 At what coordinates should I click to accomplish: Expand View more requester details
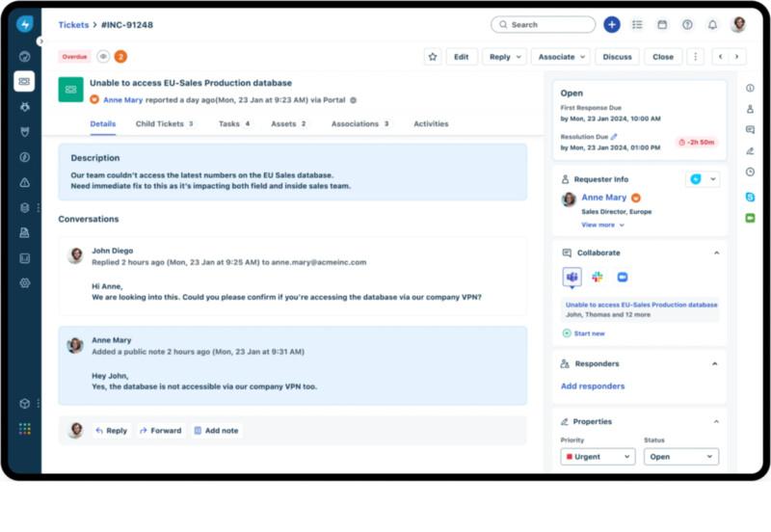tap(603, 225)
